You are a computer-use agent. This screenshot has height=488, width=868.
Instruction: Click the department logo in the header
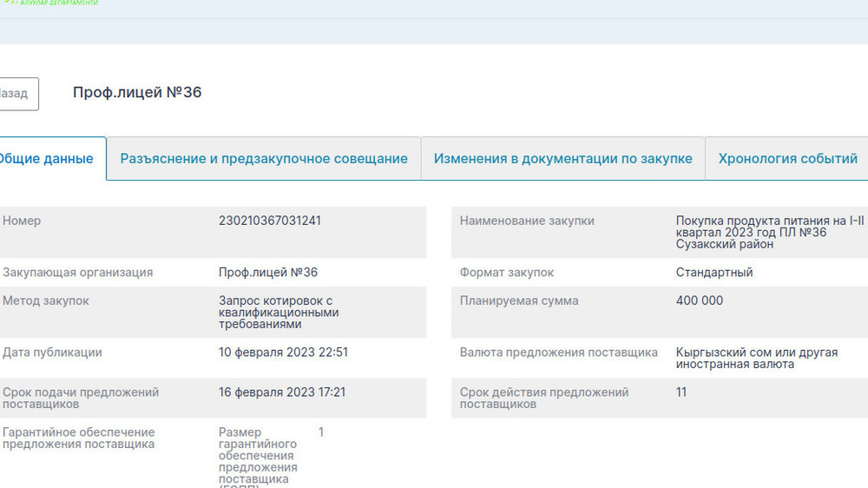(50, 3)
